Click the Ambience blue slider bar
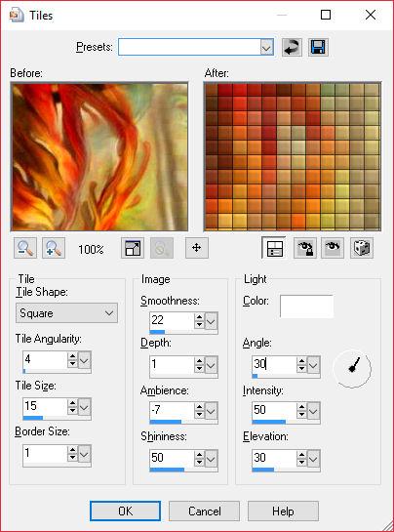This screenshot has height=532, width=394. (166, 422)
